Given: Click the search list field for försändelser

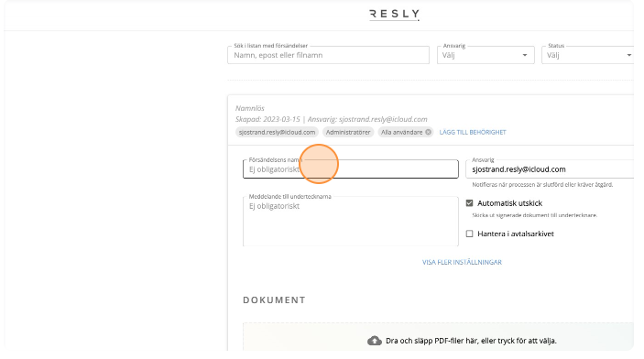Looking at the screenshot, I should [x=328, y=55].
